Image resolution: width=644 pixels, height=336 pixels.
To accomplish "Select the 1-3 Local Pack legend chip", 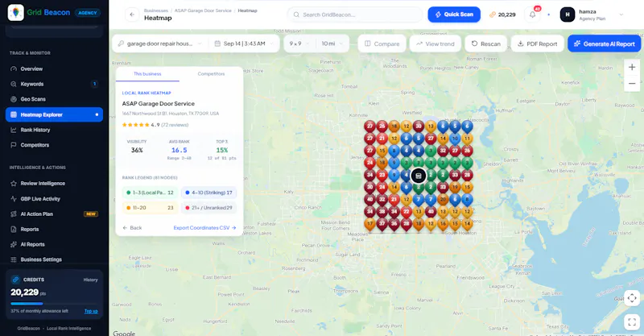I will 151,193.
